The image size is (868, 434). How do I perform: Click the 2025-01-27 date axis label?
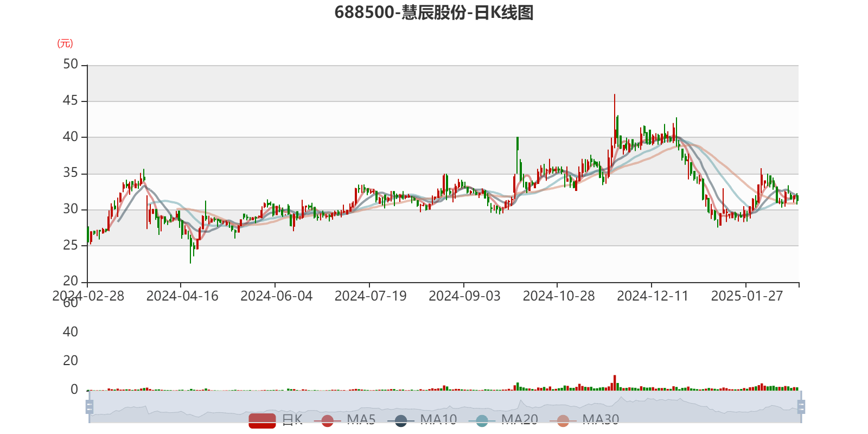point(747,296)
